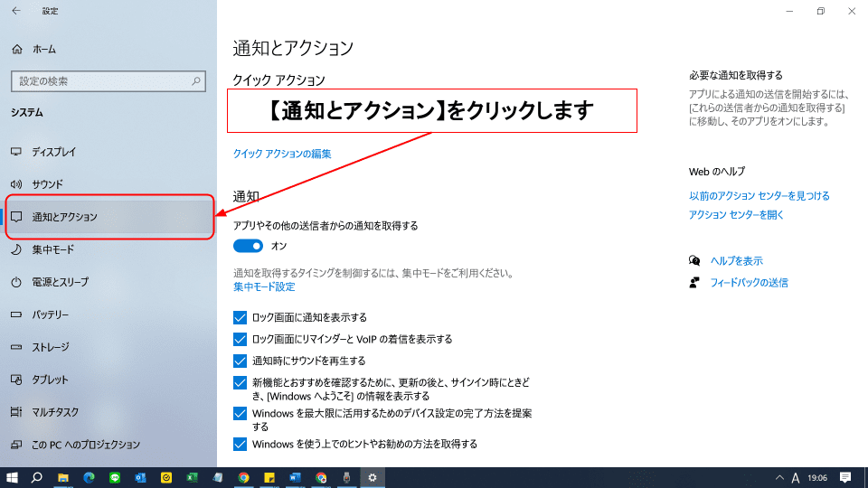
Task: Open ホーム via the home icon
Action: (x=16, y=49)
